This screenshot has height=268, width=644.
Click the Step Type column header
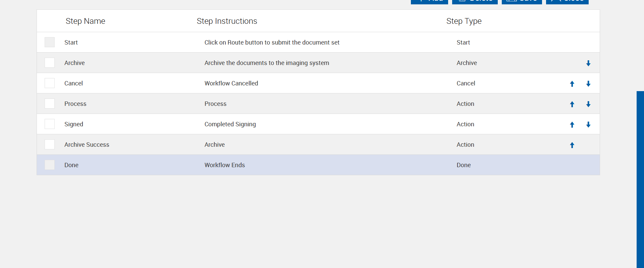(464, 21)
